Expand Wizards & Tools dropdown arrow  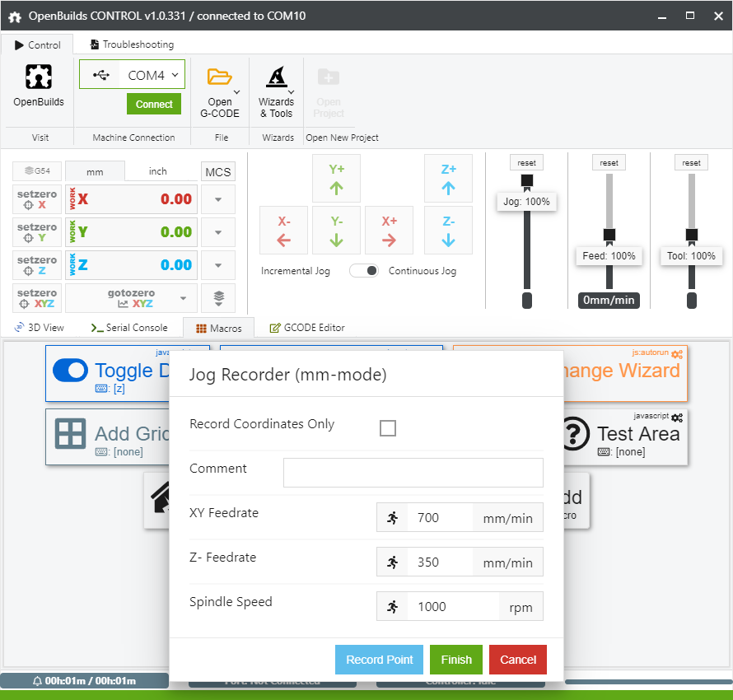pyautogui.click(x=292, y=92)
